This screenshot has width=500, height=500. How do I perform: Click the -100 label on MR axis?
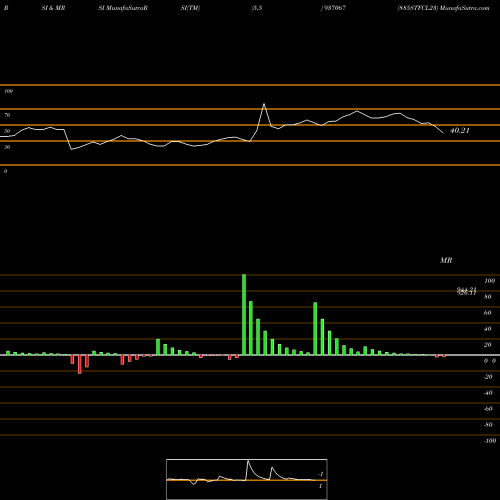point(490,441)
